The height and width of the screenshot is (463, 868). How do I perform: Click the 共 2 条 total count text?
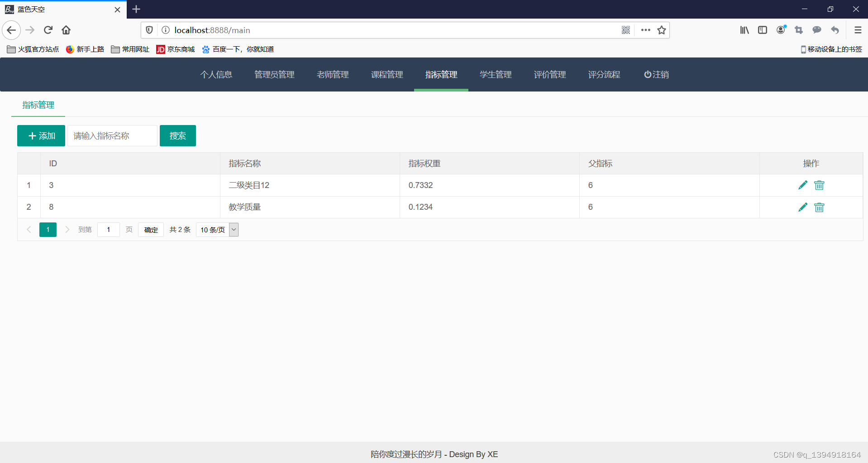point(180,230)
